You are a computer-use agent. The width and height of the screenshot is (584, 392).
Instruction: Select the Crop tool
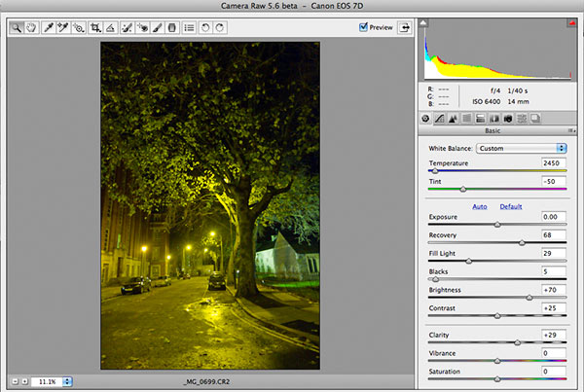pyautogui.click(x=95, y=27)
